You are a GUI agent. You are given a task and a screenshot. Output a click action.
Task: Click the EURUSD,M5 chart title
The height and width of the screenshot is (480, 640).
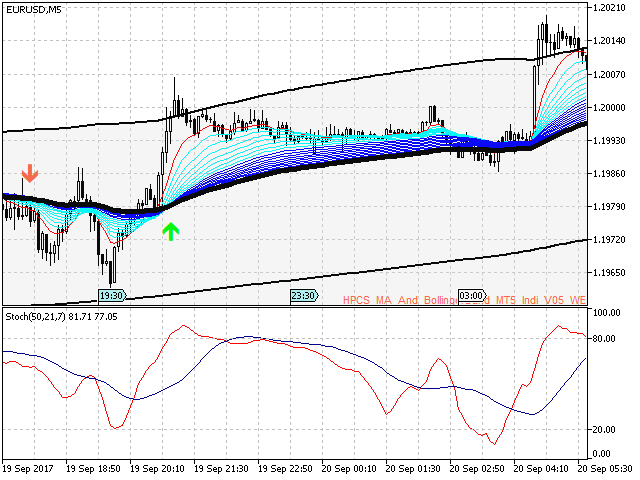(33, 9)
